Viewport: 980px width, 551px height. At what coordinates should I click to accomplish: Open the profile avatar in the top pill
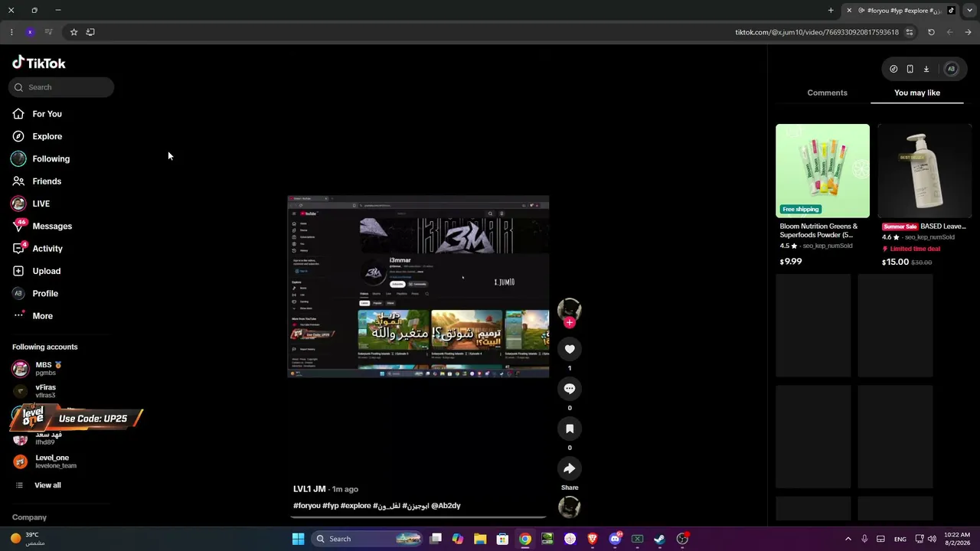tap(952, 69)
